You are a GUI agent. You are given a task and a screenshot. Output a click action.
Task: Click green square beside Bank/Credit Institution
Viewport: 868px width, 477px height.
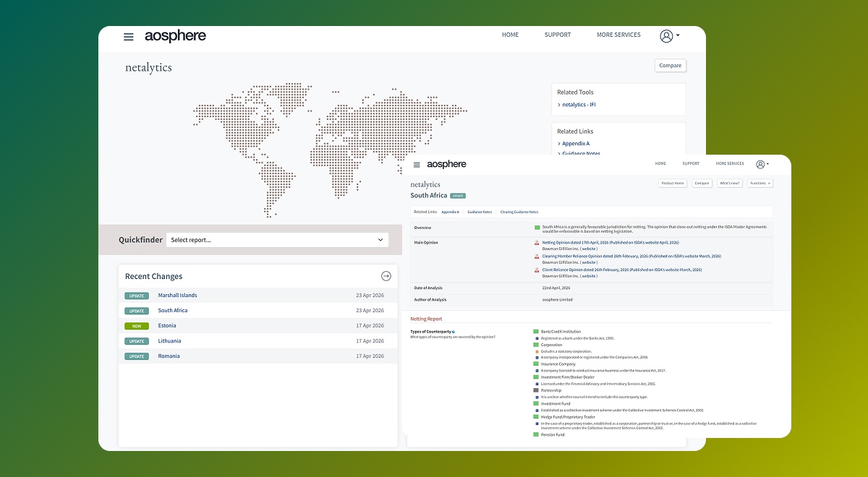536,332
